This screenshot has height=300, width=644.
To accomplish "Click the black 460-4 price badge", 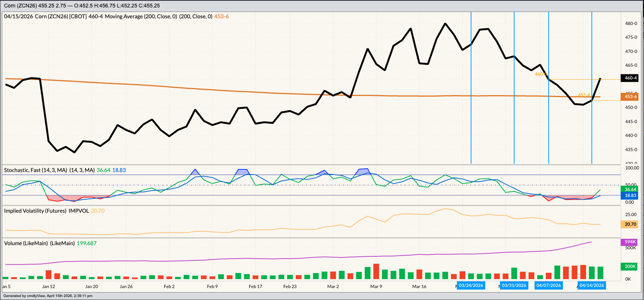I will click(630, 78).
